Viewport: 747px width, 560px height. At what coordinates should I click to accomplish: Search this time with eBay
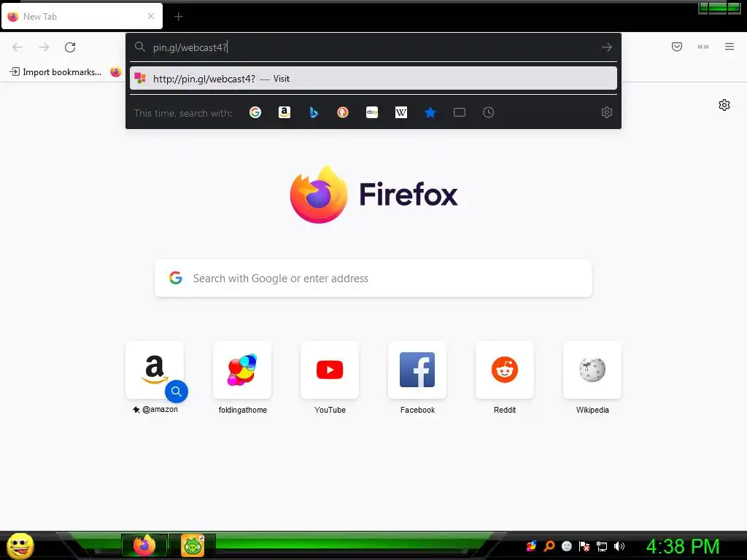(372, 112)
